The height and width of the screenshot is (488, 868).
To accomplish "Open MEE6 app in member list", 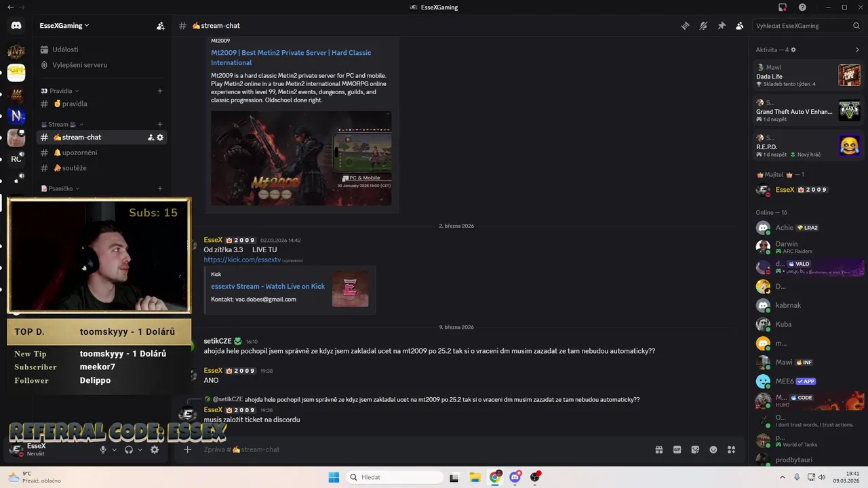I will [x=808, y=381].
